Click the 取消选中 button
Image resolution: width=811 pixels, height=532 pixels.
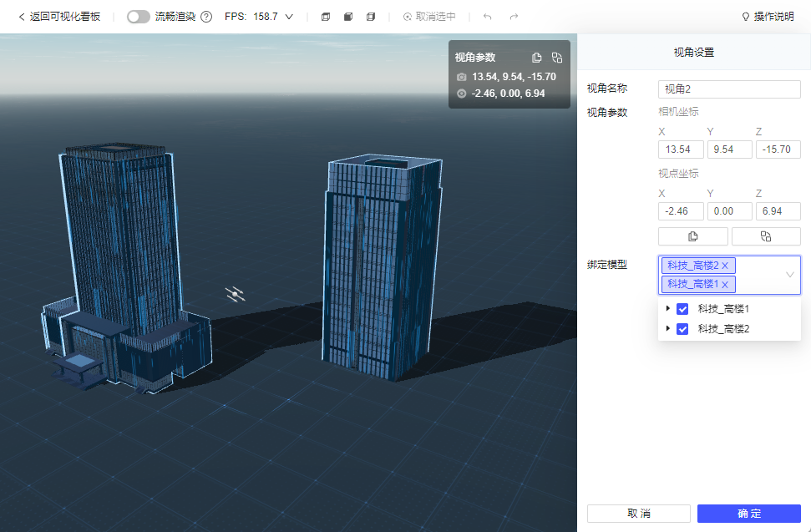[429, 17]
